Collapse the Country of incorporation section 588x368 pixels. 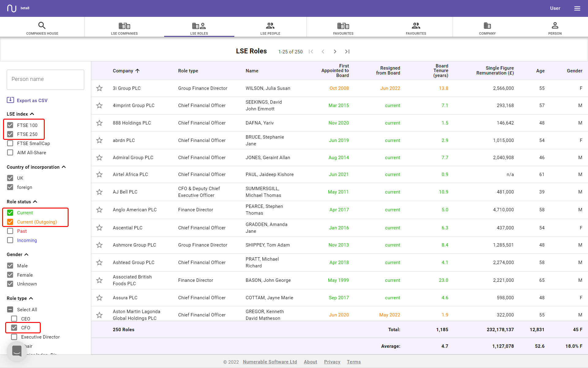point(64,167)
